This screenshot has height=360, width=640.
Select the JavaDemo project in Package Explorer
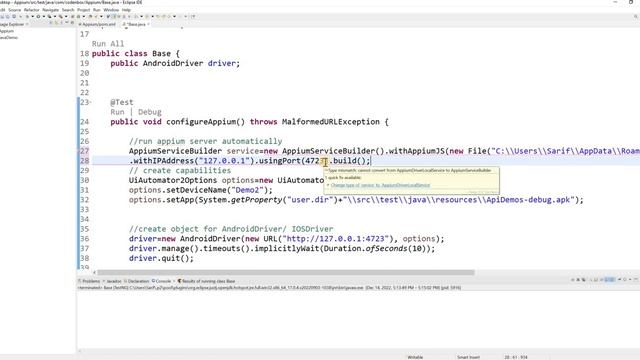pyautogui.click(x=9, y=38)
